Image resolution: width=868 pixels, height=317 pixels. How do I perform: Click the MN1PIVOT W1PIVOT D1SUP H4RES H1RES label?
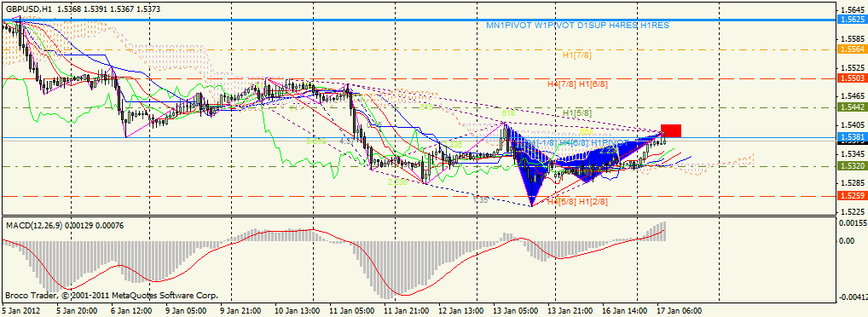(577, 26)
